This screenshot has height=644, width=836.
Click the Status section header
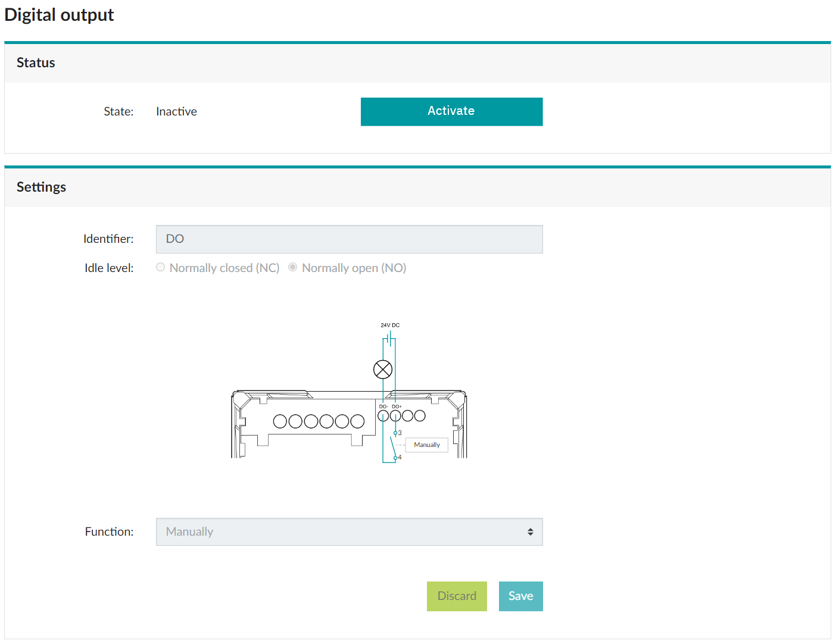coord(36,62)
